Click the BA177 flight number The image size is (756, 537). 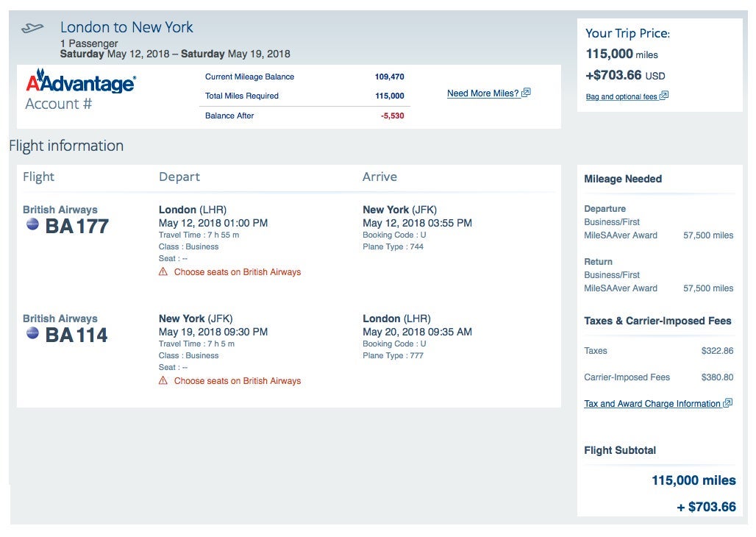tap(76, 226)
